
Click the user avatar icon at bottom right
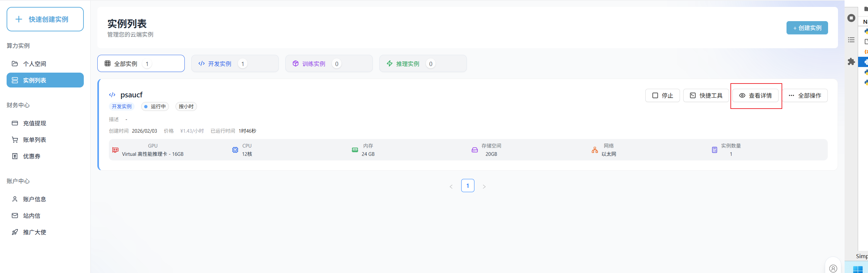coord(833,268)
